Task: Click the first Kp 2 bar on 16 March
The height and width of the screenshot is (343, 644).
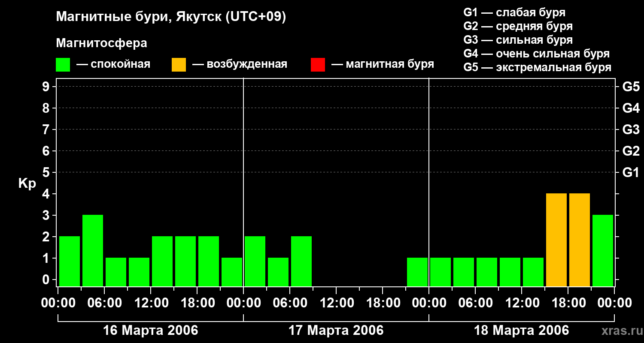Action: pos(70,261)
